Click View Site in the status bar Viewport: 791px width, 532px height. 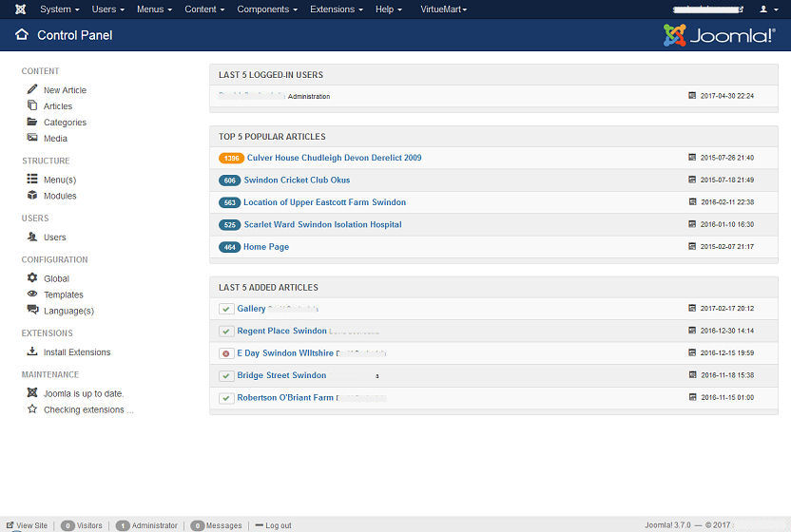[x=30, y=525]
